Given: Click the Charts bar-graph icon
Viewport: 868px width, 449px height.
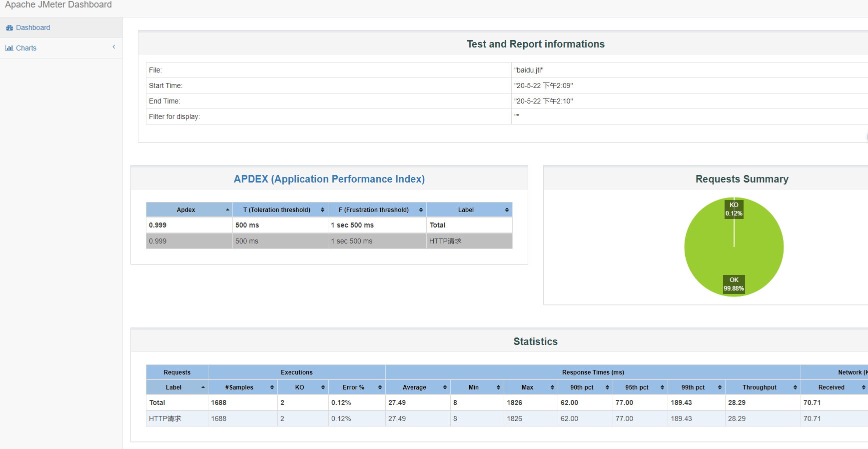Looking at the screenshot, I should pos(9,48).
